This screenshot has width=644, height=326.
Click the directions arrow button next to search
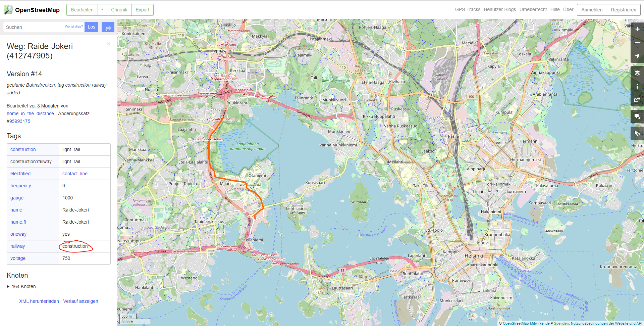[108, 27]
